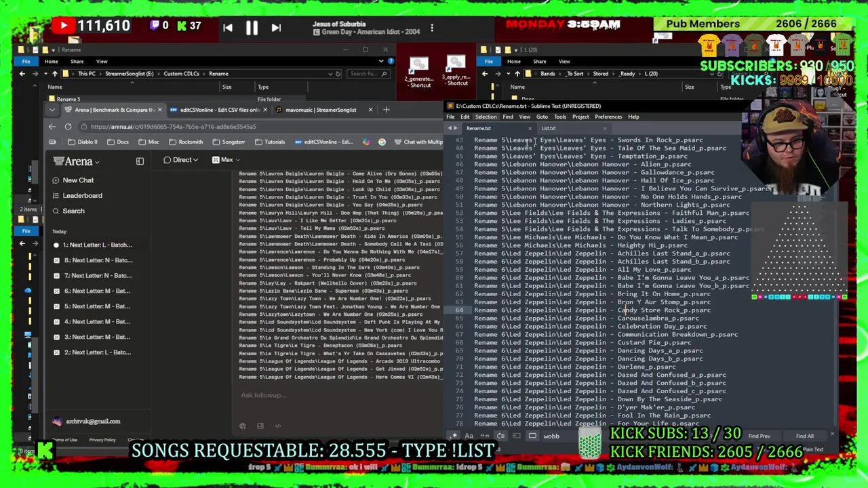Click the browser address bar URL
Image resolution: width=868 pixels, height=488 pixels.
point(173,127)
